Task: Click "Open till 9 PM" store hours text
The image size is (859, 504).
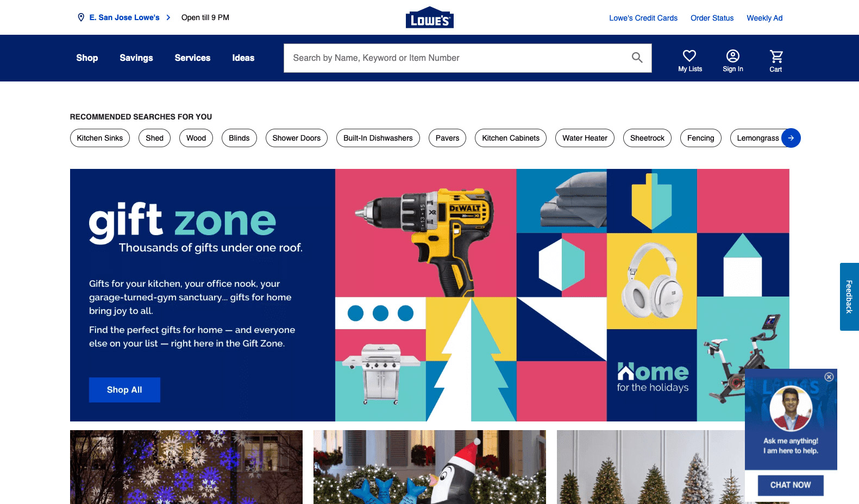Action: (x=205, y=17)
